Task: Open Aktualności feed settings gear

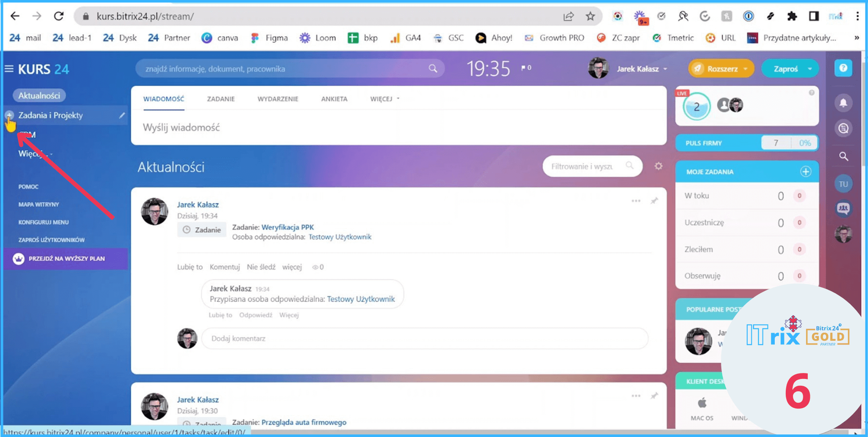Action: [658, 166]
